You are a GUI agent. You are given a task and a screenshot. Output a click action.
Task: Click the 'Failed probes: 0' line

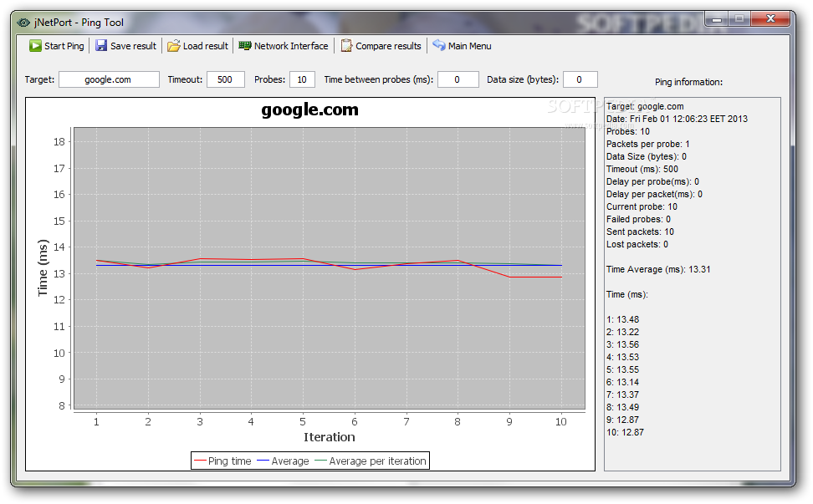(x=639, y=219)
